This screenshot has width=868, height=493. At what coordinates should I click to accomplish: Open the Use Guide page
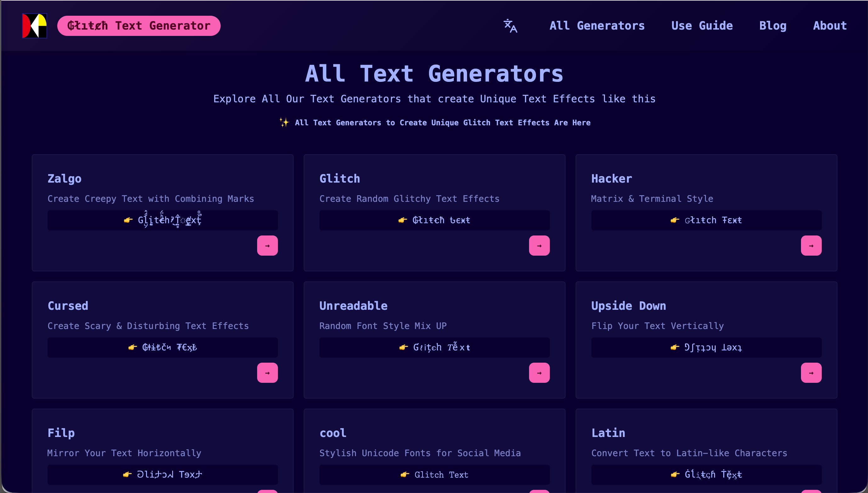[702, 26]
